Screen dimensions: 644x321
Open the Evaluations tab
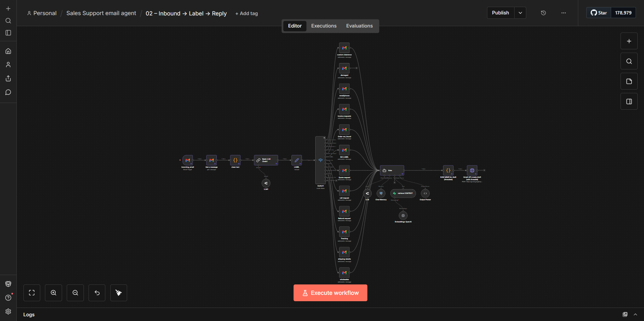click(359, 26)
